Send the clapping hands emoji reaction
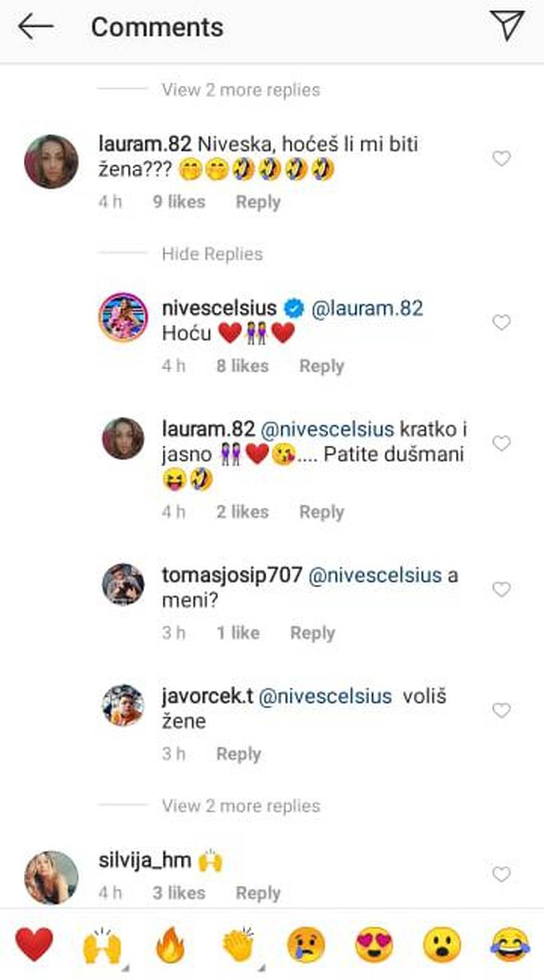Viewport: 544px width, 980px height. [x=238, y=944]
